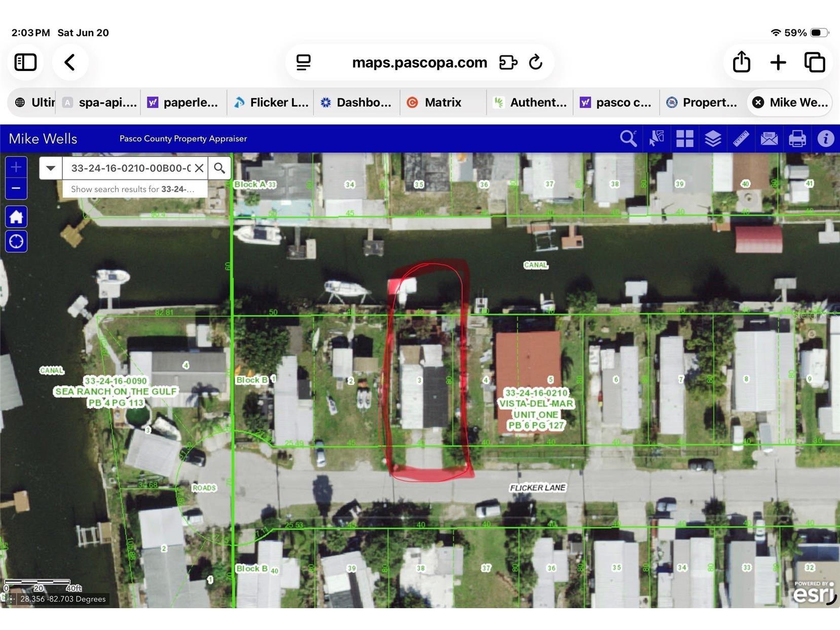840x630 pixels.
Task: Switch to the Ultir browser tab
Action: (35, 102)
